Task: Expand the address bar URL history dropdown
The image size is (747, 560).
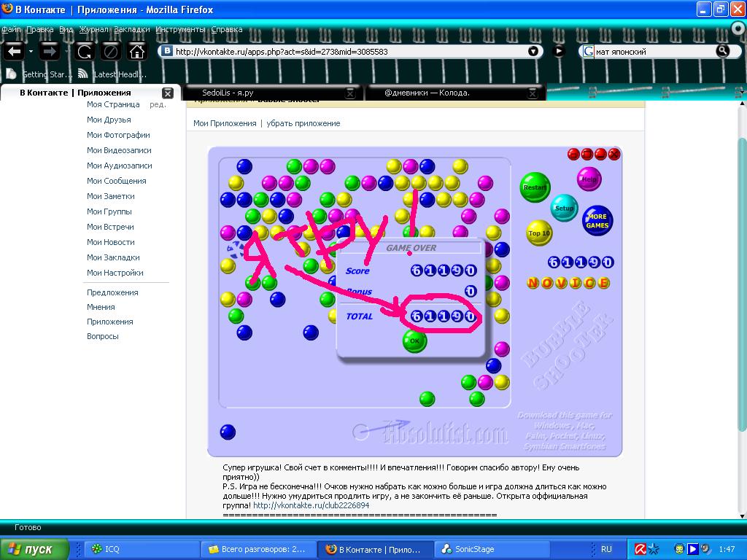Action: coord(533,51)
